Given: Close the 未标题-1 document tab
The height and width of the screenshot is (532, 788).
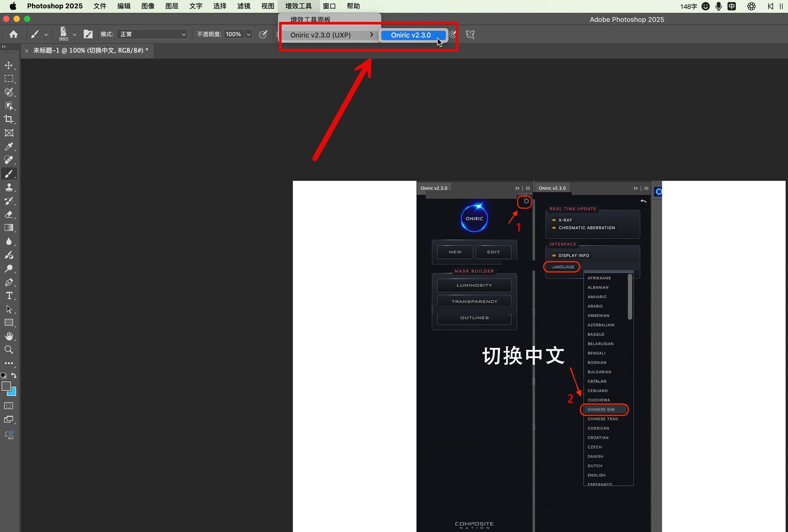Looking at the screenshot, I should [x=27, y=51].
